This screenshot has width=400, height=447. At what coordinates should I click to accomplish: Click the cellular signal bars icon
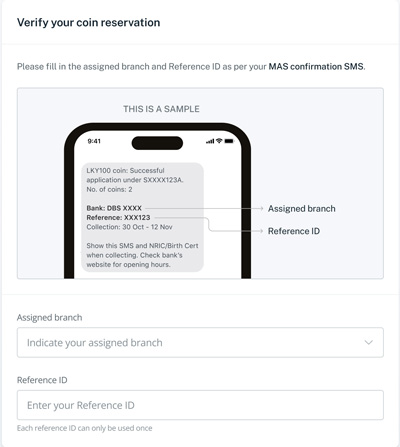(210, 141)
